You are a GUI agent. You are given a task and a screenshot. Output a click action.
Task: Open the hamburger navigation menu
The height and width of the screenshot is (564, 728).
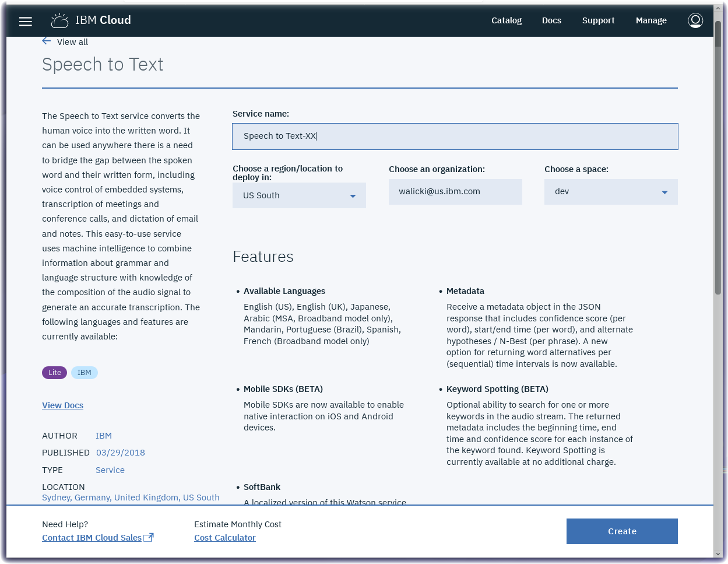tap(26, 21)
